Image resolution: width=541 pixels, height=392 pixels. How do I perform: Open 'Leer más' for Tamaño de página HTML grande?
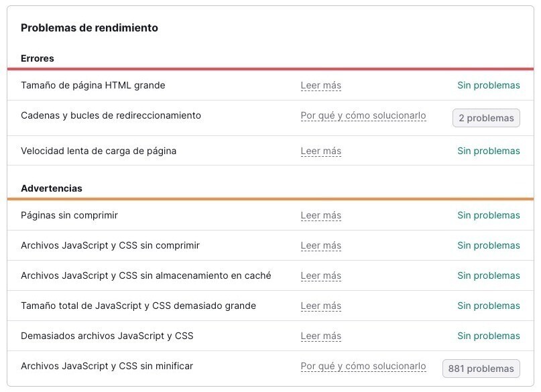320,85
